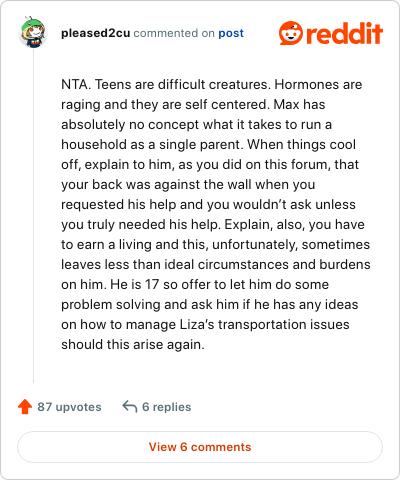Open the '6 replies' label
The image size is (400, 480).
pyautogui.click(x=167, y=407)
